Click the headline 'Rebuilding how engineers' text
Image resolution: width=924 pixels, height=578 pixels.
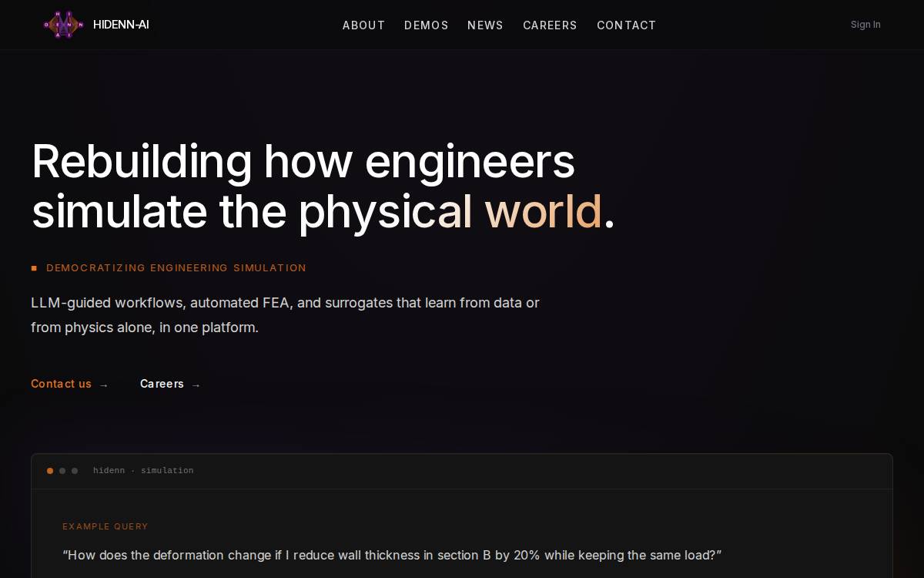pyautogui.click(x=303, y=162)
